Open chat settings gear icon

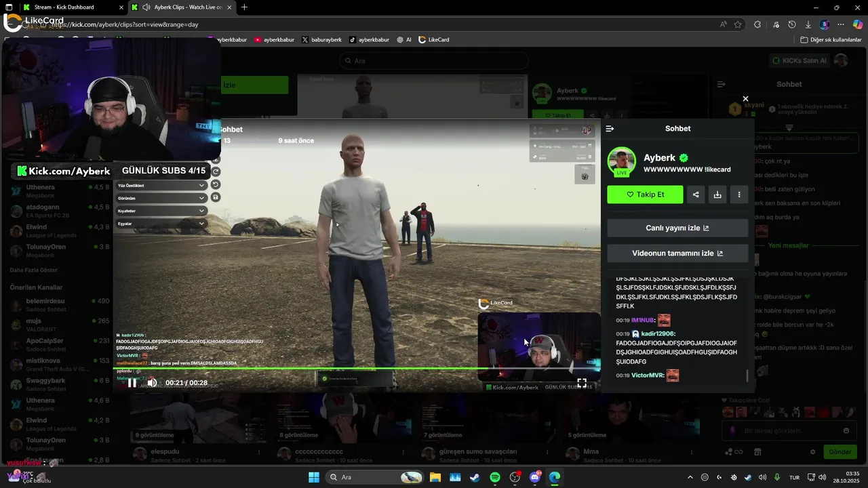pyautogui.click(x=813, y=452)
